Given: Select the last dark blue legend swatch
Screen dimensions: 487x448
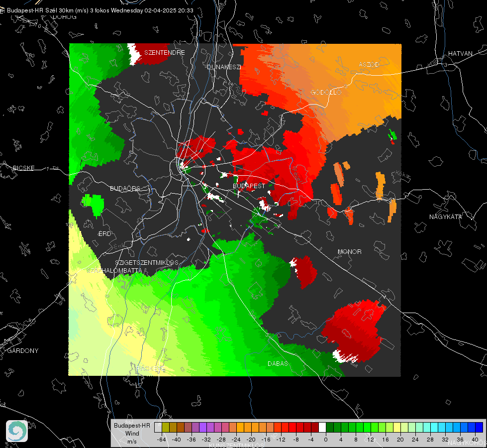Looking at the screenshot, I should tap(479, 427).
